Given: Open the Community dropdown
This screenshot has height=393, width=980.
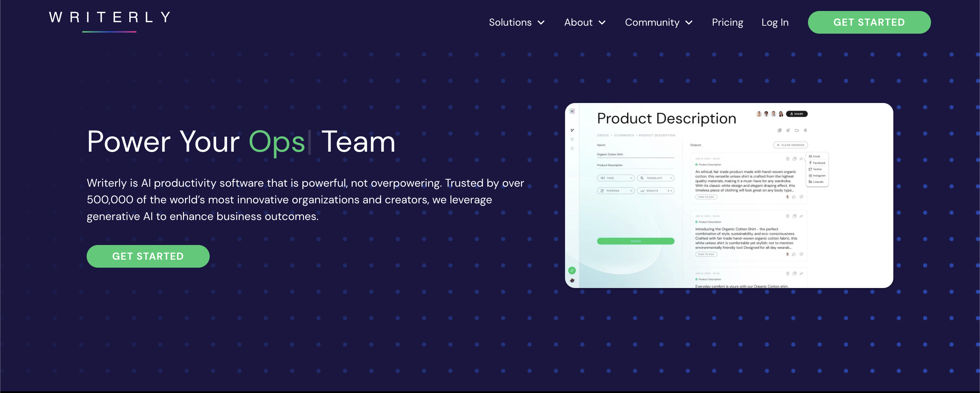Looking at the screenshot, I should click(x=659, y=22).
